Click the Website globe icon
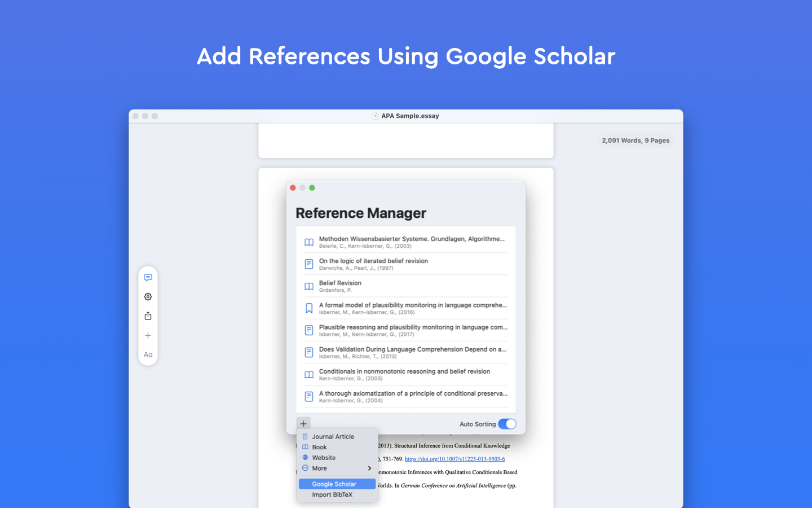The height and width of the screenshot is (508, 812). click(x=305, y=457)
